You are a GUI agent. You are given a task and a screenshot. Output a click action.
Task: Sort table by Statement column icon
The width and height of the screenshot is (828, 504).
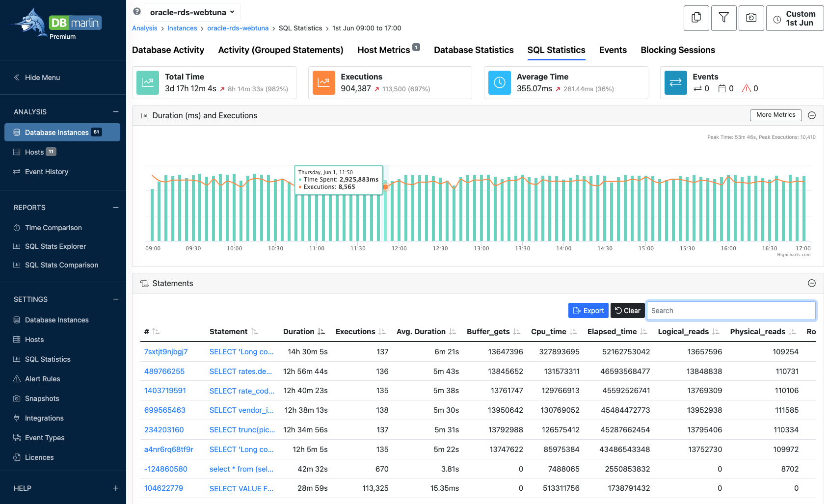254,332
